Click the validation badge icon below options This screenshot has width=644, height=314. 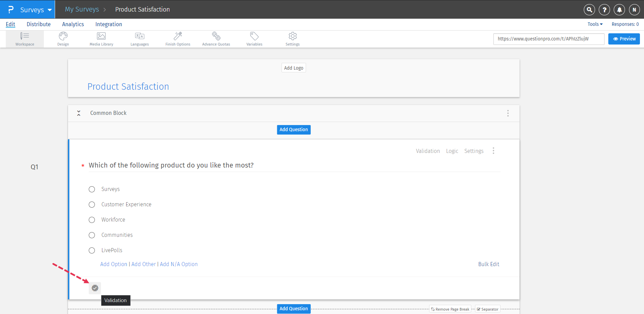click(x=95, y=288)
